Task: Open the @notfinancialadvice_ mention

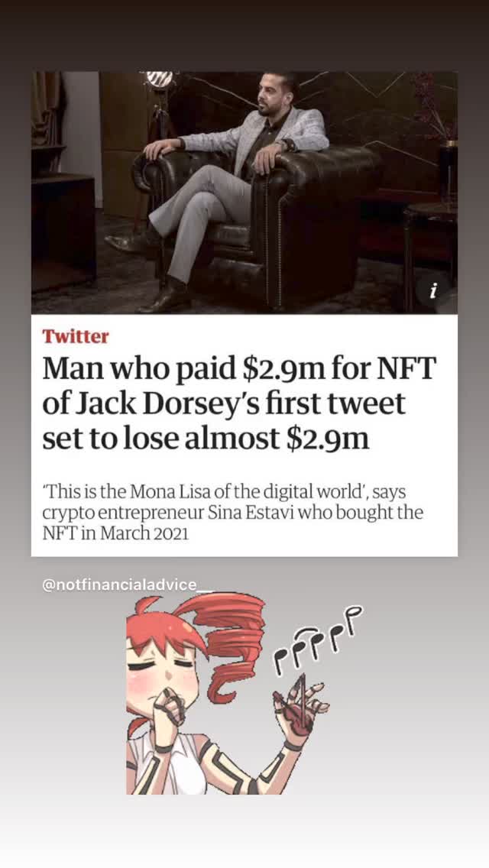Action: 127,585
